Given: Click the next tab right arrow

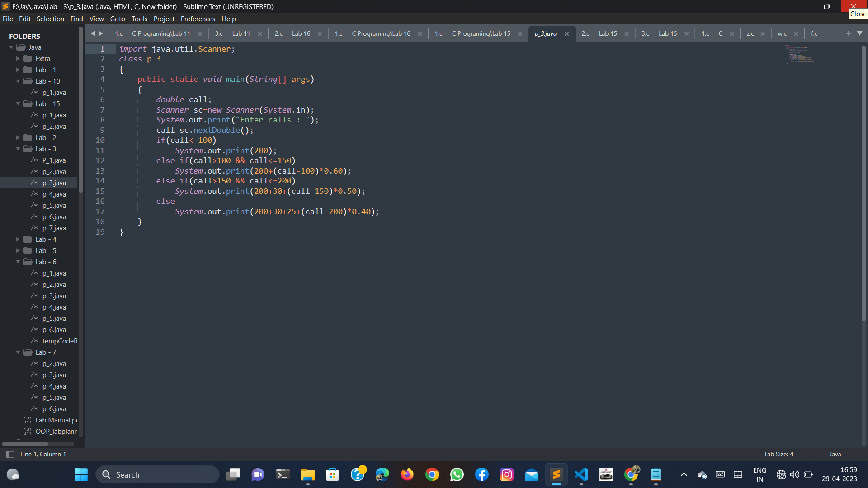Looking at the screenshot, I should click(x=101, y=33).
